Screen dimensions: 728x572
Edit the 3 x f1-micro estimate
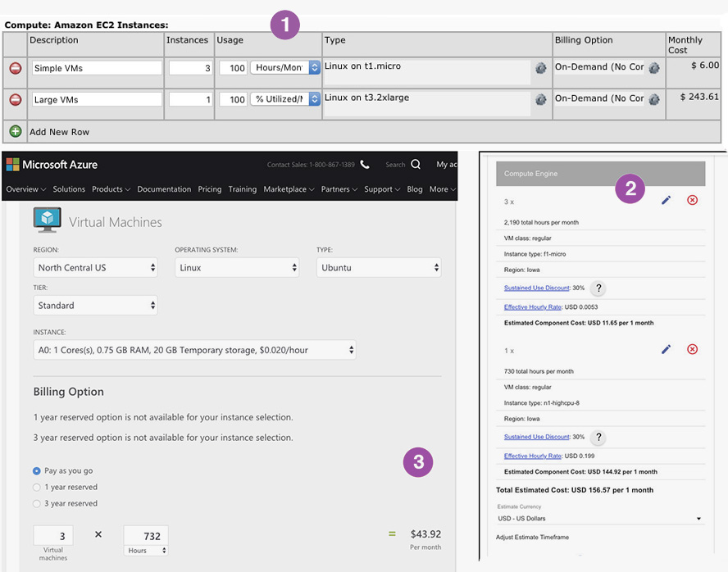(667, 200)
